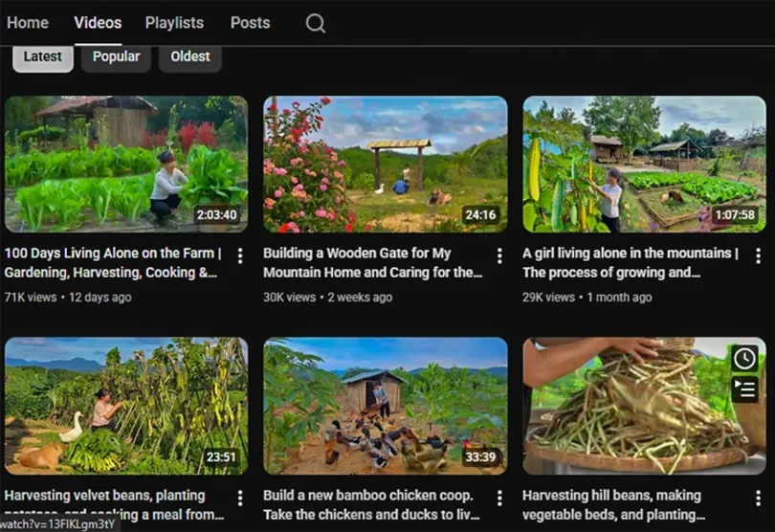Open three-dot menu for hill beans video
Image resolution: width=775 pixels, height=532 pixels.
[x=758, y=498]
